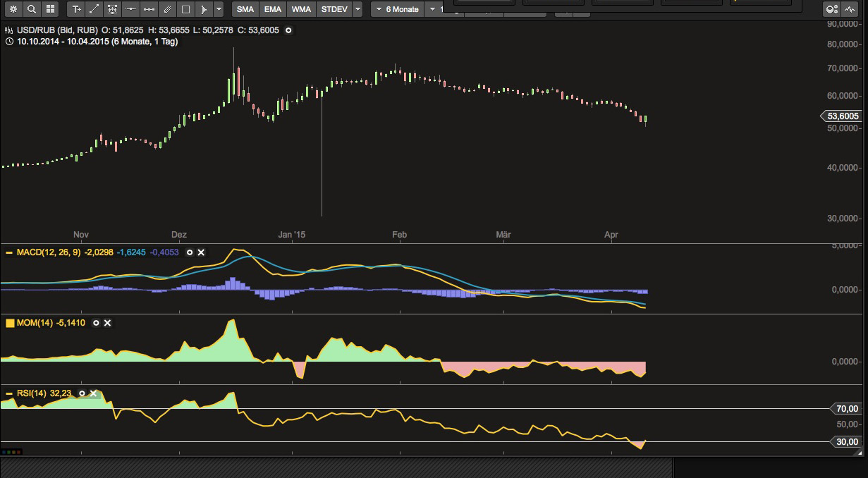868x478 pixels.
Task: Select the text annotation tool
Action: click(76, 9)
